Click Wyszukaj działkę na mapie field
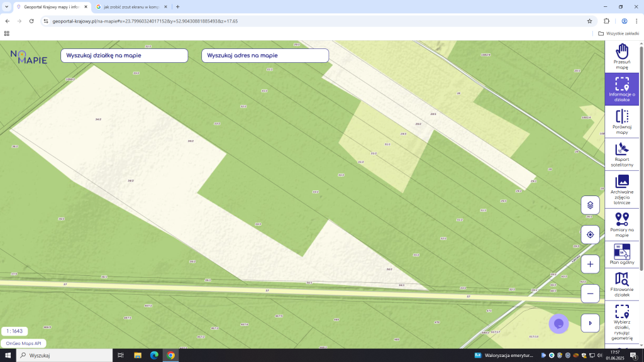The image size is (644, 362). [124, 55]
